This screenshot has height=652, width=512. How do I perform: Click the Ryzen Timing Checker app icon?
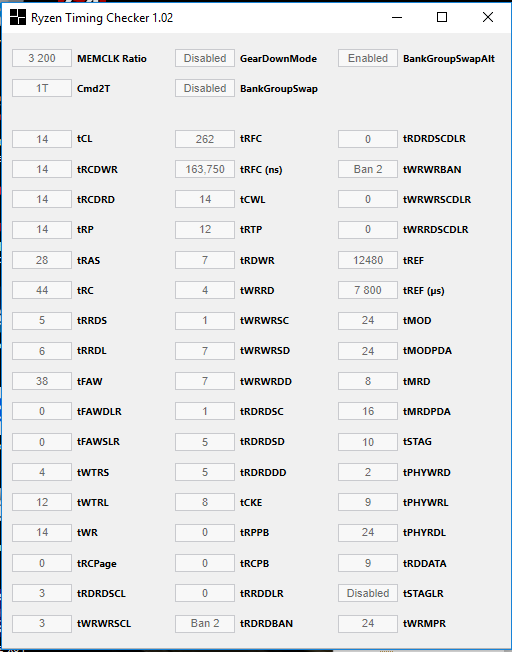(17, 17)
